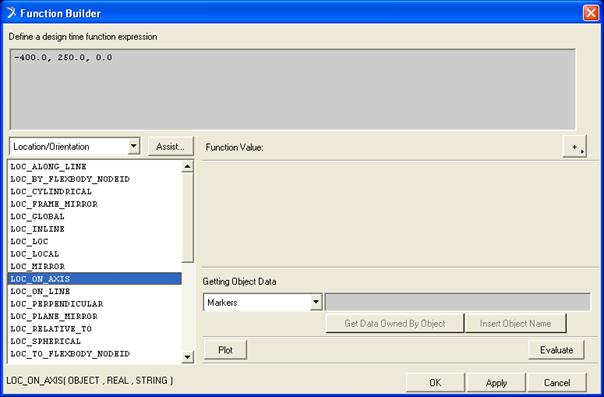This screenshot has width=604, height=397.
Task: Select LOC_BY_FLEXBODY_NODEID in the list
Action: point(94,179)
